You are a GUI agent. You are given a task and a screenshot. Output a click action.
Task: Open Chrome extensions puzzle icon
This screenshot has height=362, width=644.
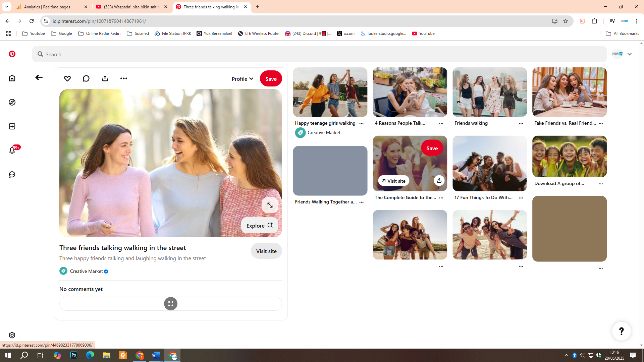tap(595, 21)
